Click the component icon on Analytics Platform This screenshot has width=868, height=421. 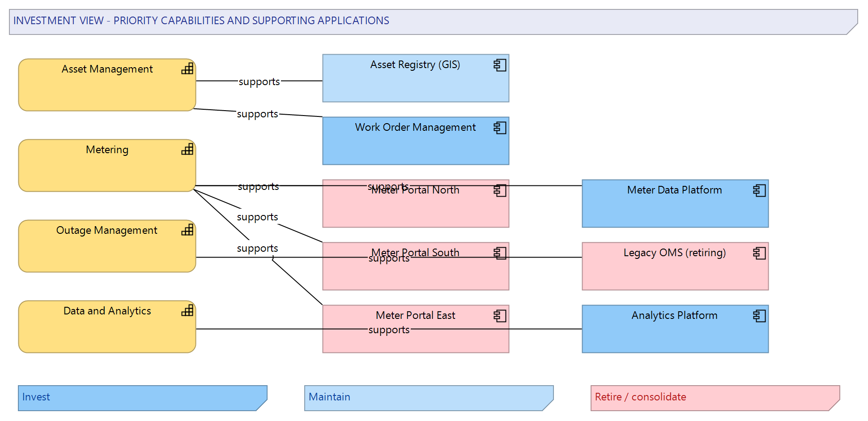[759, 316]
